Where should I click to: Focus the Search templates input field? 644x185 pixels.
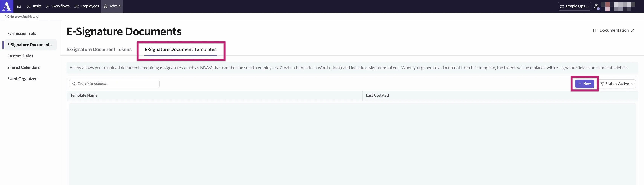point(114,84)
